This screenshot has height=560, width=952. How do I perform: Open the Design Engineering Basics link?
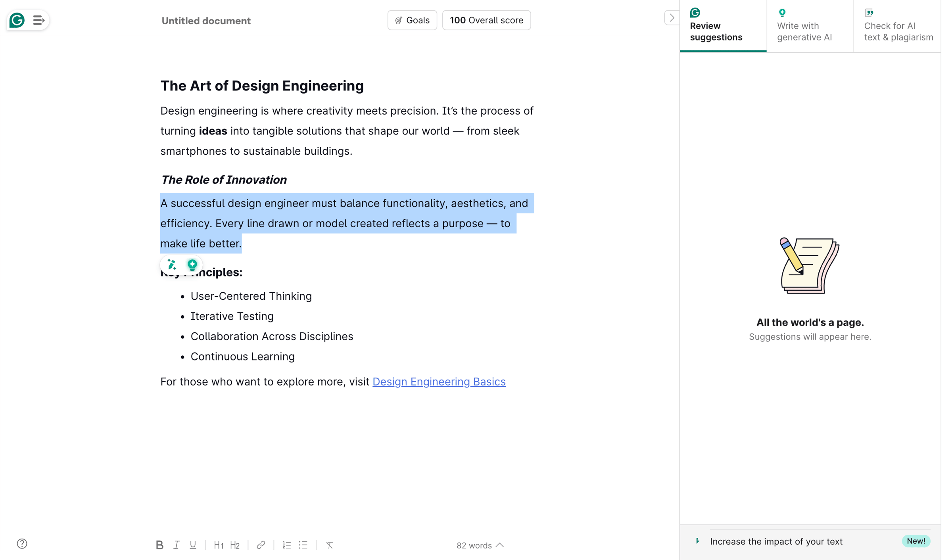tap(439, 382)
